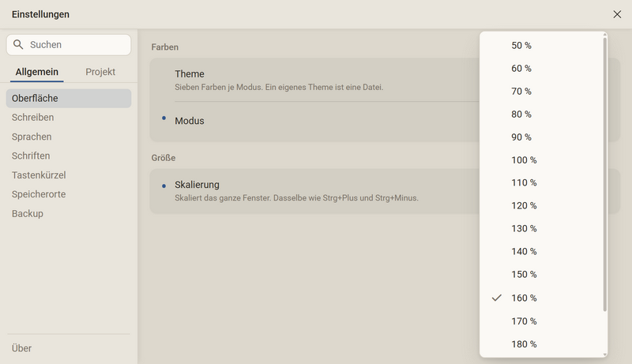Click the Theme setting row title
632x364 pixels.
pyautogui.click(x=190, y=74)
